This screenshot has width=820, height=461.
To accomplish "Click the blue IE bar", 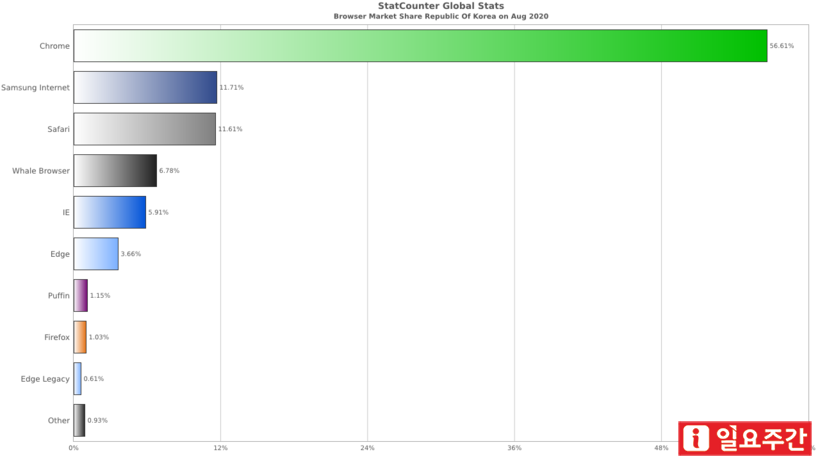I will (x=109, y=212).
